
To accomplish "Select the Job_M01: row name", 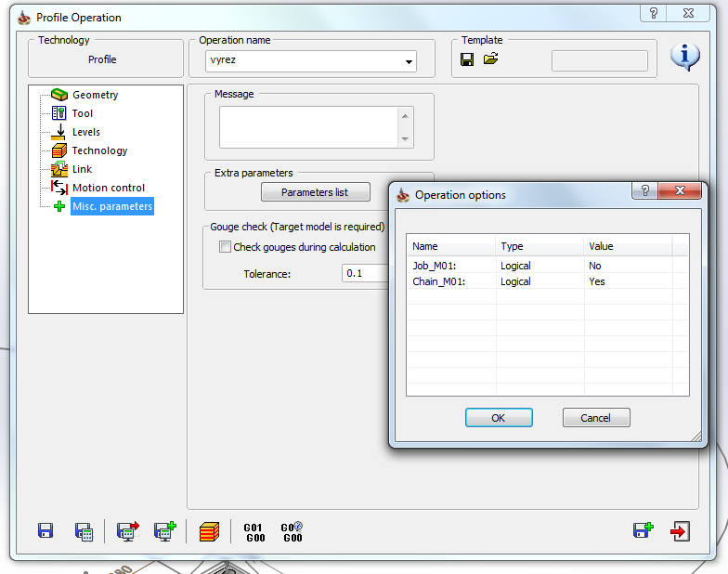I will coord(435,266).
